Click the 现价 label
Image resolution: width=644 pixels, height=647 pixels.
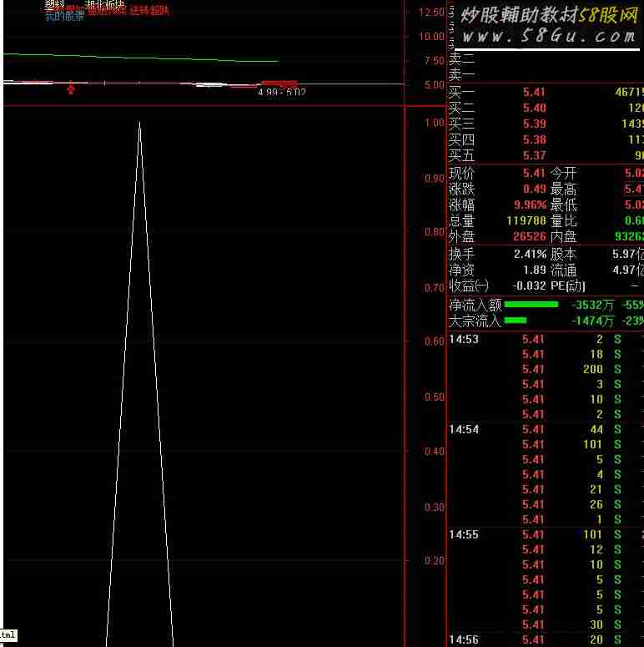462,173
